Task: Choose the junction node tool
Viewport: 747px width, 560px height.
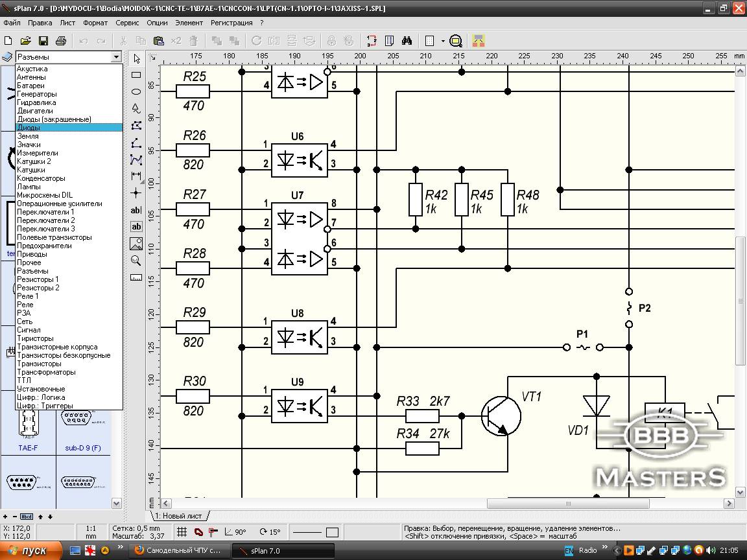Action: coord(136,192)
